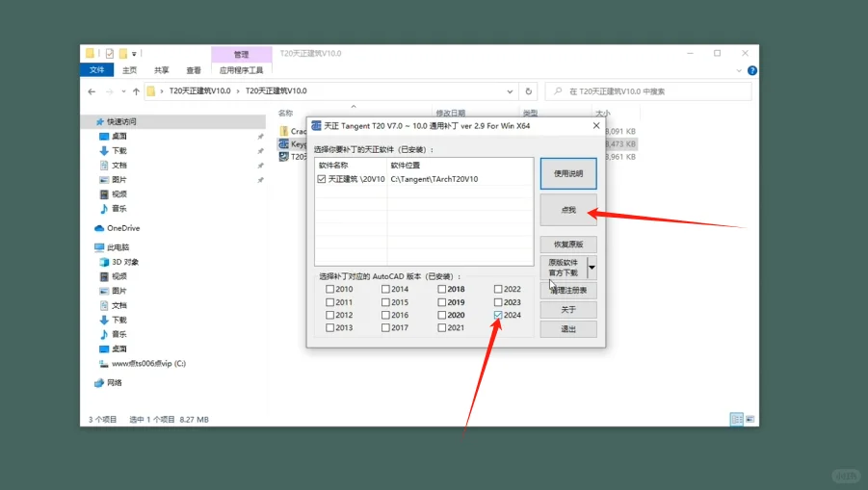Click the Properties checkmark icon in title bar

coord(110,54)
